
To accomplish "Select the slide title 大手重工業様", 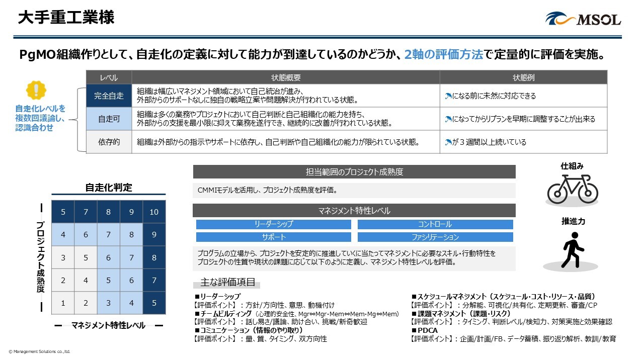I will [66, 18].
